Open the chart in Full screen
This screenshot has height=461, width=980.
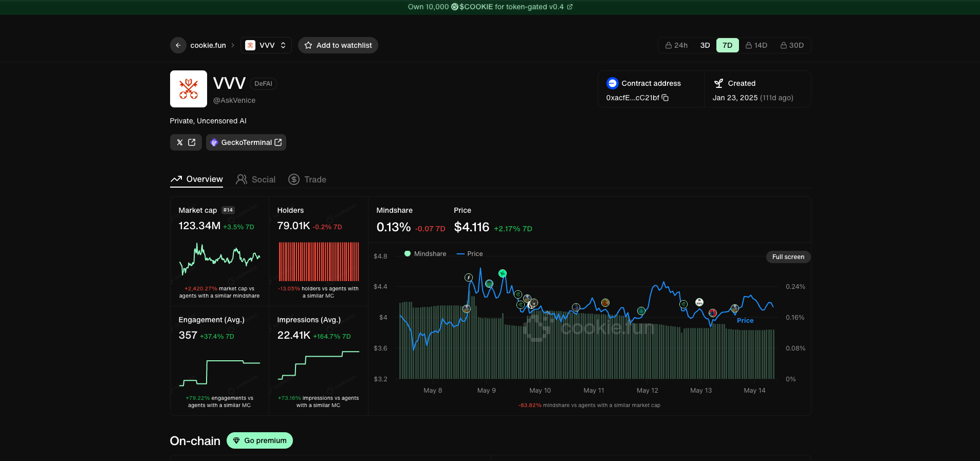point(788,257)
